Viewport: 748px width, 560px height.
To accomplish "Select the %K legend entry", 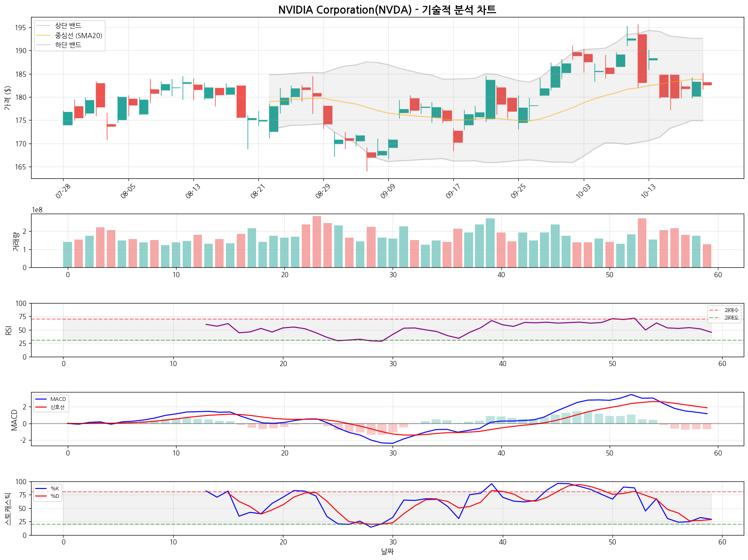I will pyautogui.click(x=55, y=488).
